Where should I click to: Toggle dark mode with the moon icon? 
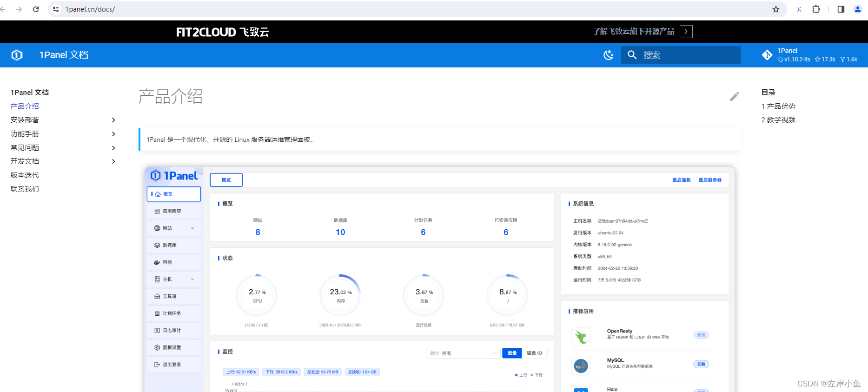[608, 55]
